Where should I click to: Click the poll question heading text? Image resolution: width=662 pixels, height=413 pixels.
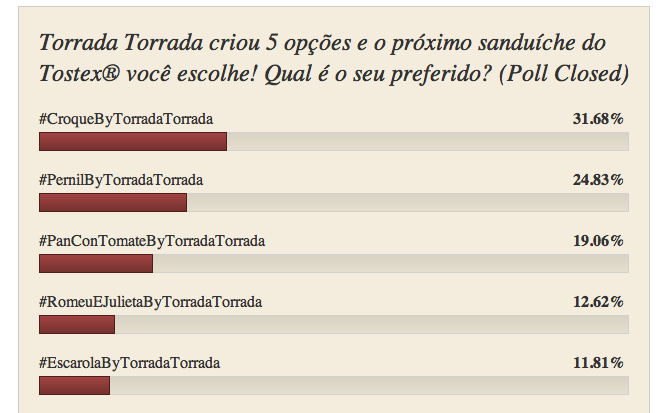coord(332,59)
